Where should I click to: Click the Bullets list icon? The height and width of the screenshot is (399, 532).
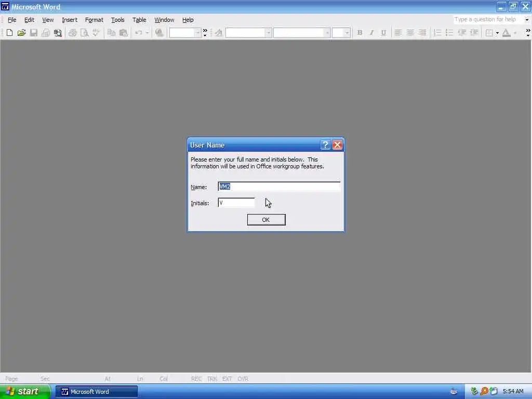tap(449, 33)
